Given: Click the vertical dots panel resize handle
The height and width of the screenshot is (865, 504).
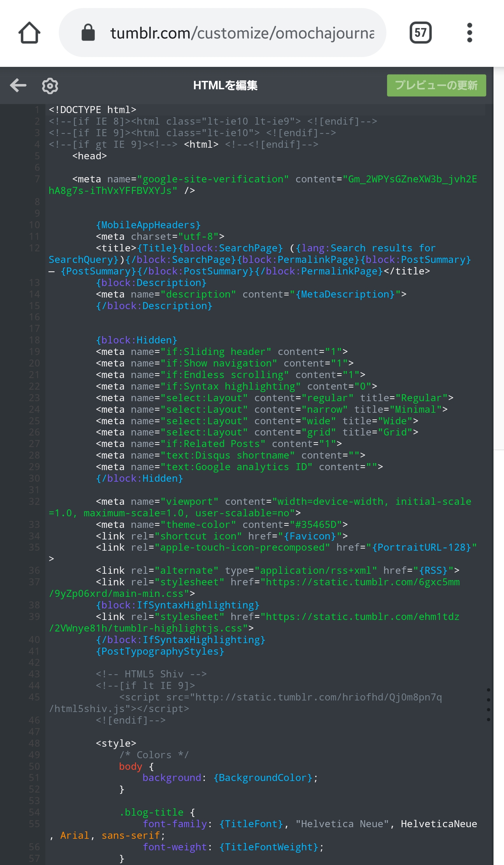Looking at the screenshot, I should click(x=488, y=705).
